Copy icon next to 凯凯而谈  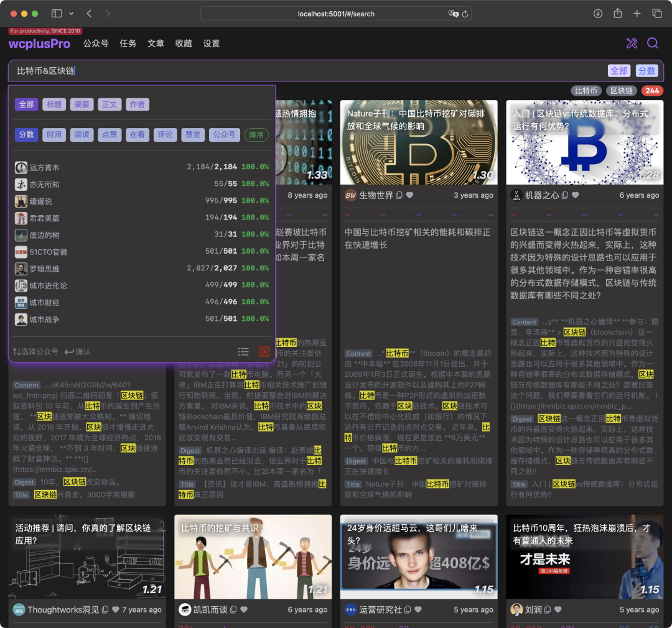[233, 609]
